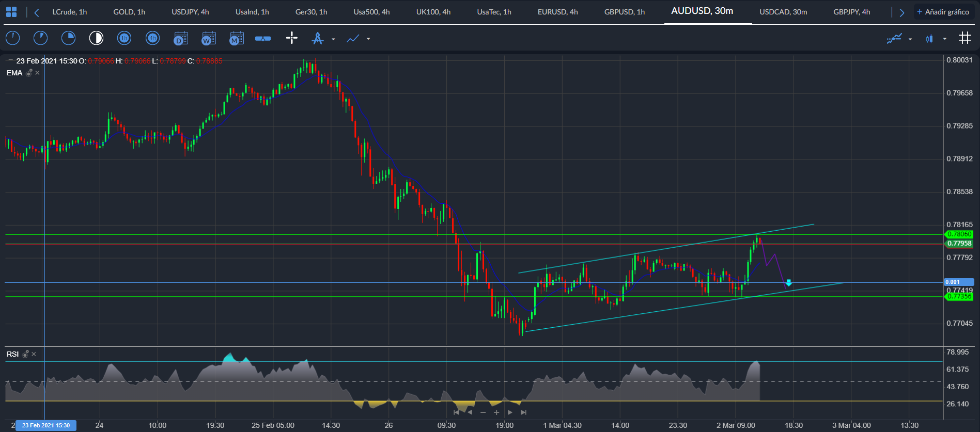Image resolution: width=980 pixels, height=432 pixels.
Task: Select the 4h timeframe icon
Action: tap(152, 38)
